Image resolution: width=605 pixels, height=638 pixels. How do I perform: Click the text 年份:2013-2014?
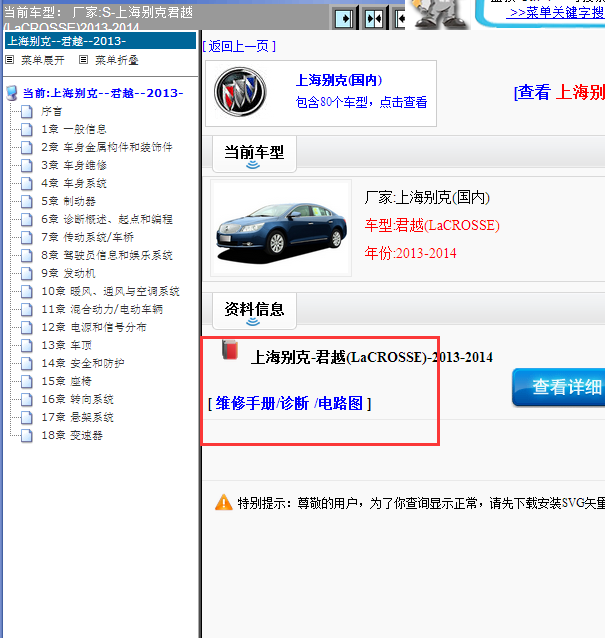(x=410, y=253)
